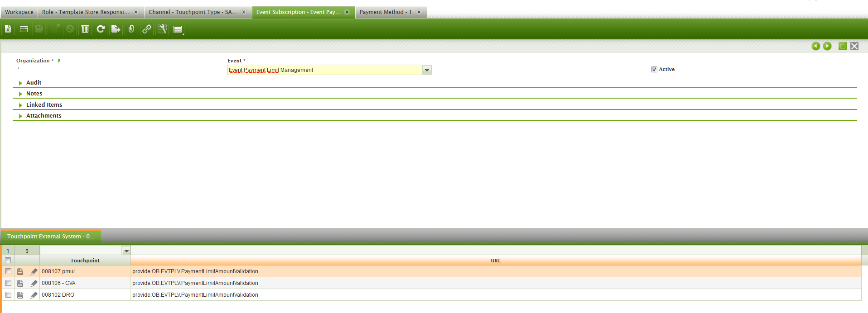Delete the current record with trash icon
Screen dimensions: 868x313
(x=85, y=29)
